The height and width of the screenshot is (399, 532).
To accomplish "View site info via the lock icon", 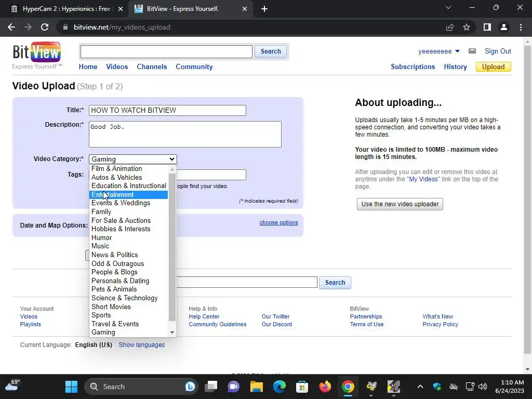I will click(x=65, y=27).
